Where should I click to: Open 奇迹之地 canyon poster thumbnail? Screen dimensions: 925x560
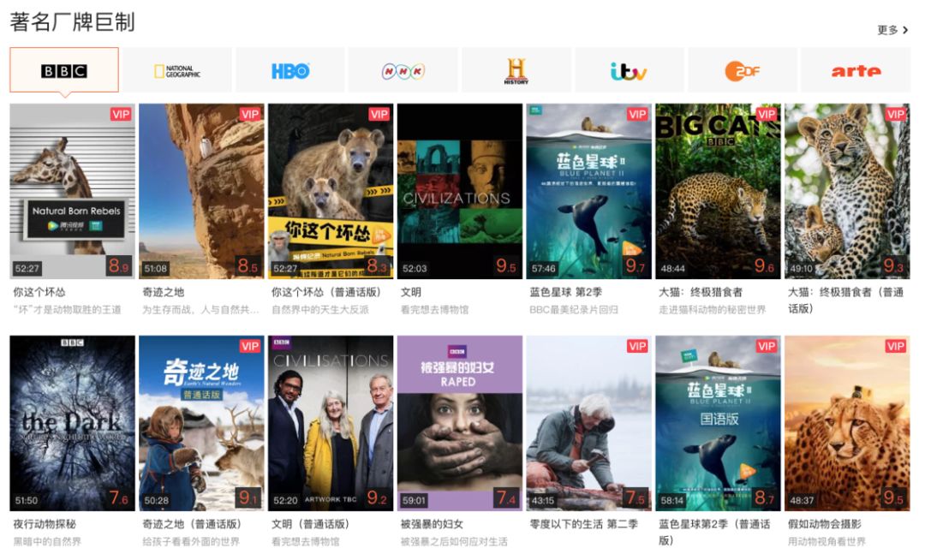tap(202, 191)
